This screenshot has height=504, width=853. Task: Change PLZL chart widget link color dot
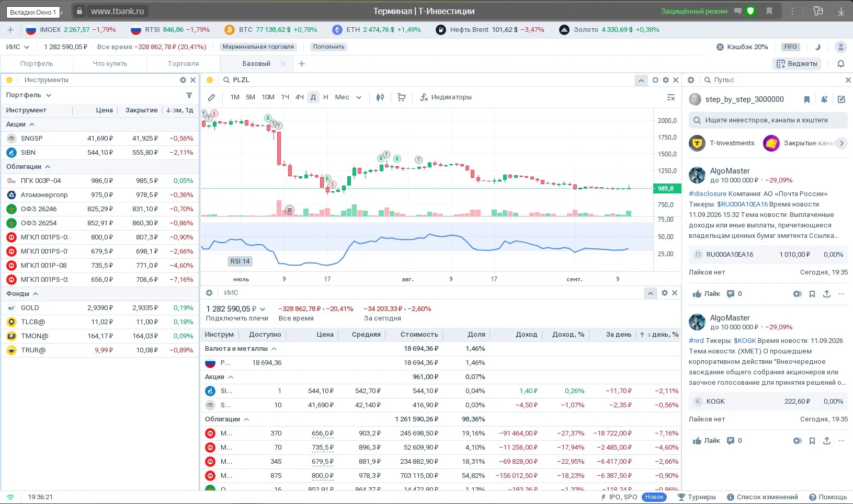(x=210, y=80)
